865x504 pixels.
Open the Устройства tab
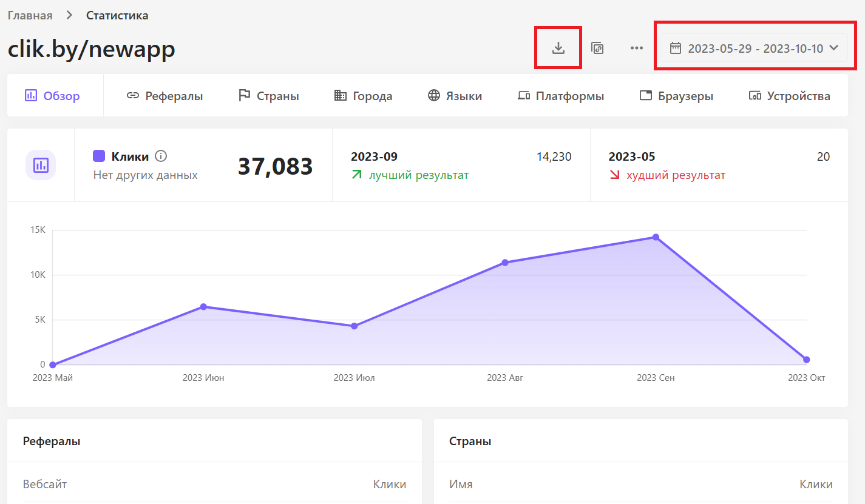(789, 96)
